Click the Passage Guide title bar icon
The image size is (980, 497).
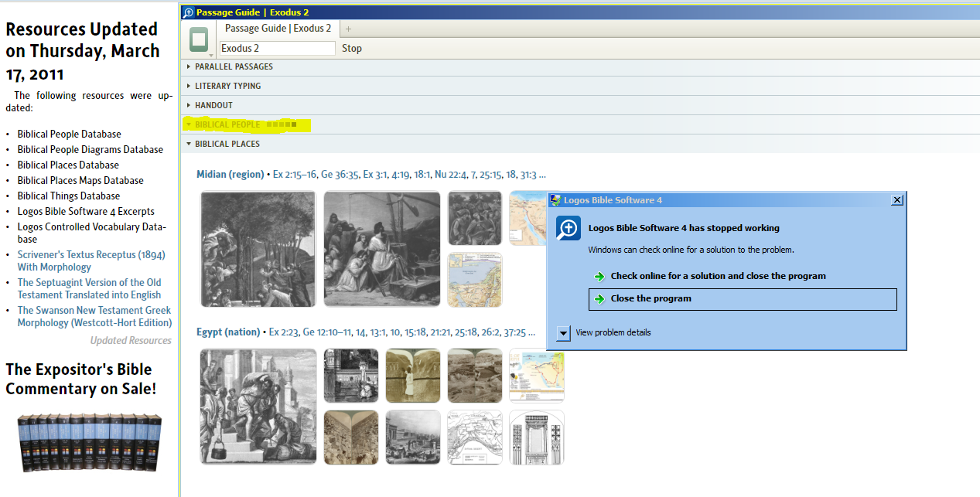[x=188, y=12]
